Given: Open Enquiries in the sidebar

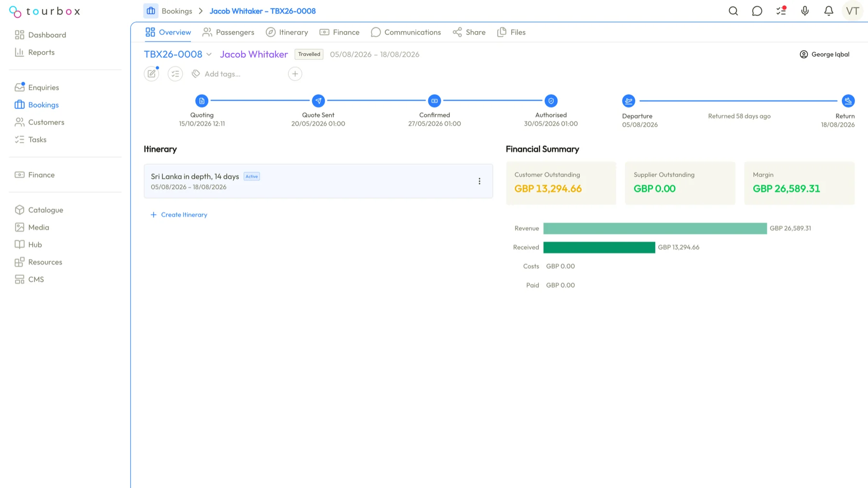Looking at the screenshot, I should tap(37, 87).
